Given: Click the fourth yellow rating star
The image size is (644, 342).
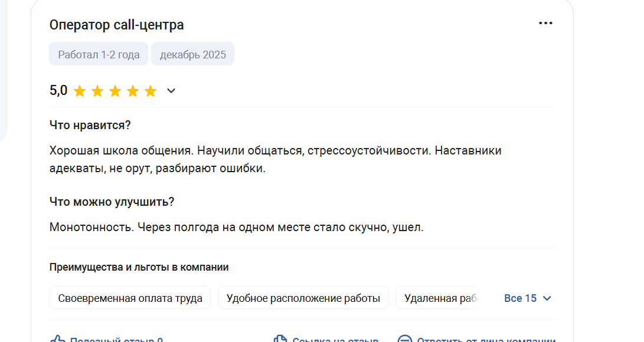Looking at the screenshot, I should coord(133,91).
